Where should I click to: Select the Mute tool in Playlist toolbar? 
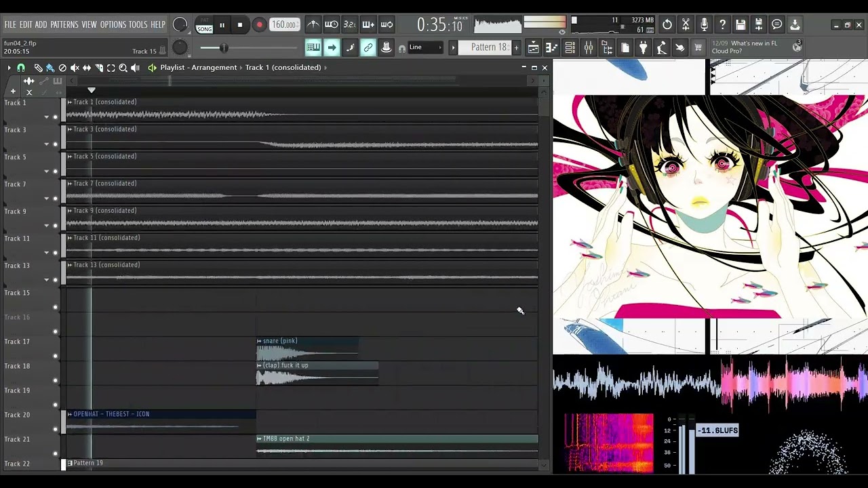click(x=75, y=68)
